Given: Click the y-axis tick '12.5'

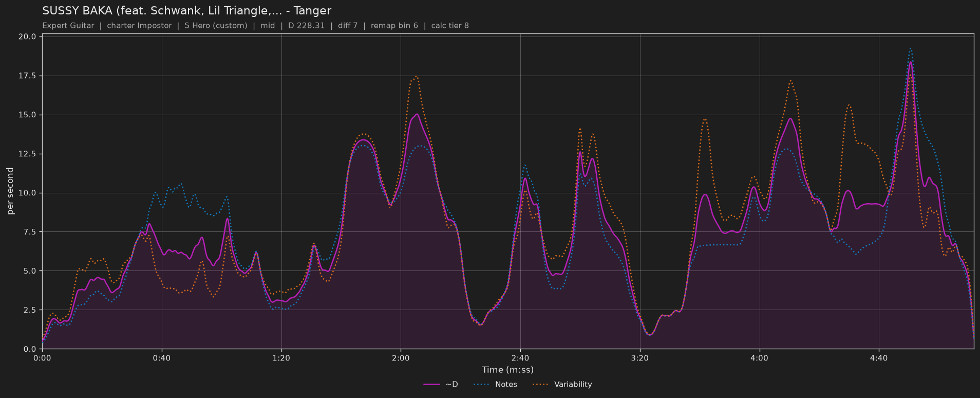Looking at the screenshot, I should 27,154.
